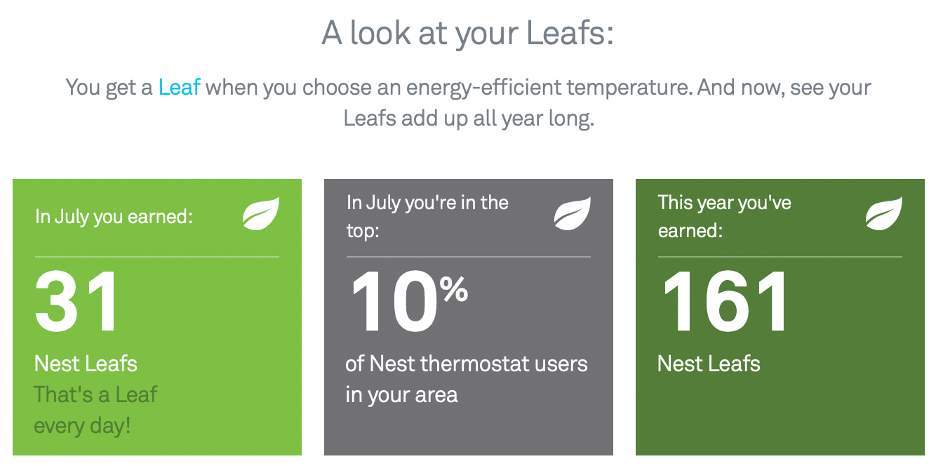Click 'Nest Leafs' text under the 161
This screenshot has height=466, width=936.
(x=709, y=363)
